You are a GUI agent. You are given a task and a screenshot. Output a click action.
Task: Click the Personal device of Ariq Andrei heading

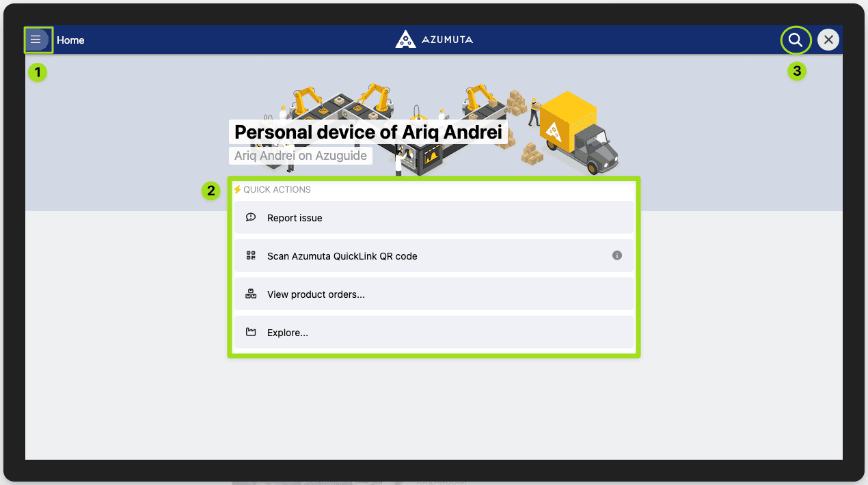coord(368,132)
